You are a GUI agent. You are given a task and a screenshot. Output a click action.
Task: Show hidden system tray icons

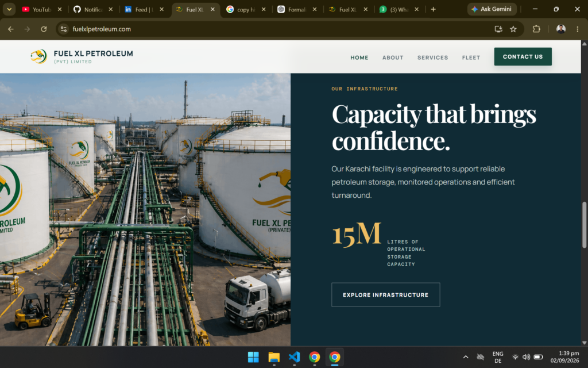(x=465, y=357)
